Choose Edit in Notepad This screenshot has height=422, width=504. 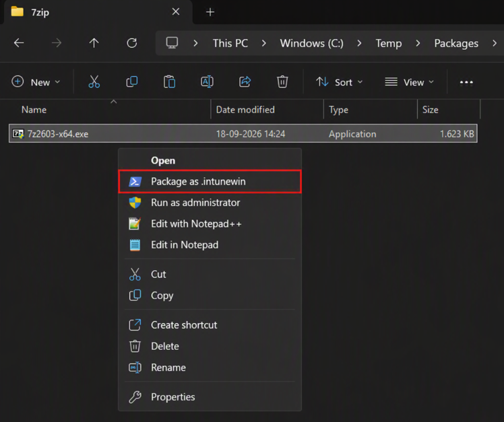(210, 245)
